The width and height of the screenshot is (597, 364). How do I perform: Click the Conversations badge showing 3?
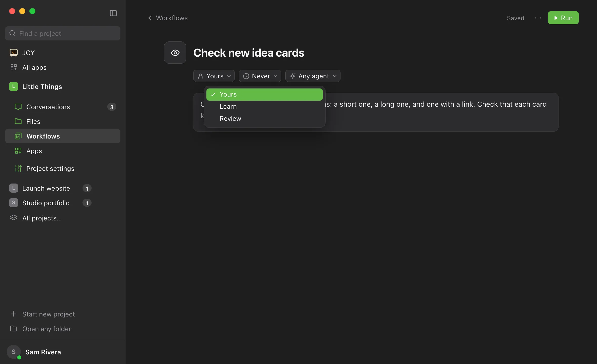(x=112, y=107)
